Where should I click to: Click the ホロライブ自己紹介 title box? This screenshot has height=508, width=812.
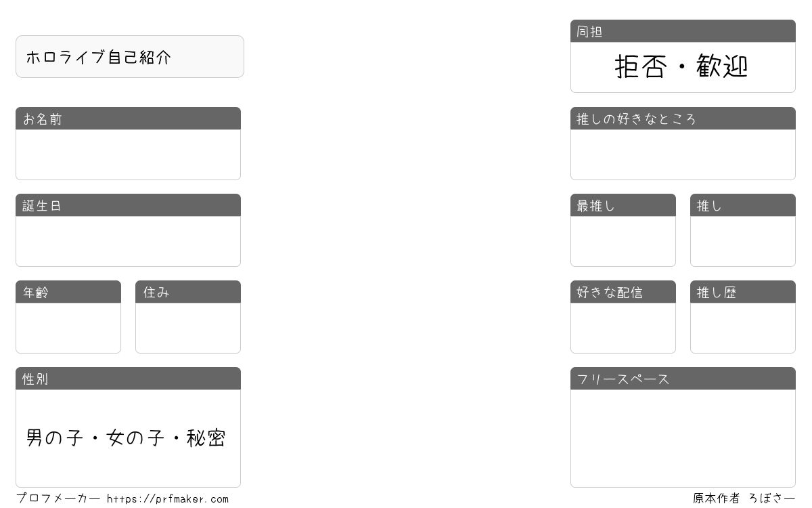click(130, 57)
